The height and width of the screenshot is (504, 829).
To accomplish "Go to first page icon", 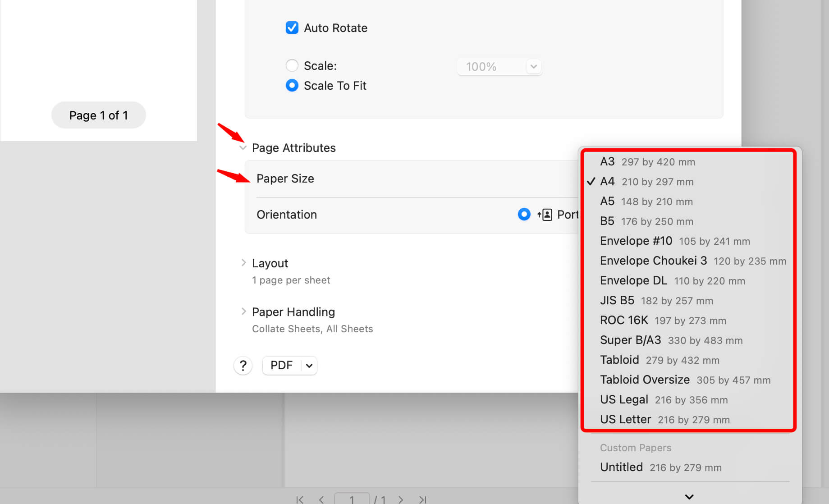I will pyautogui.click(x=300, y=499).
